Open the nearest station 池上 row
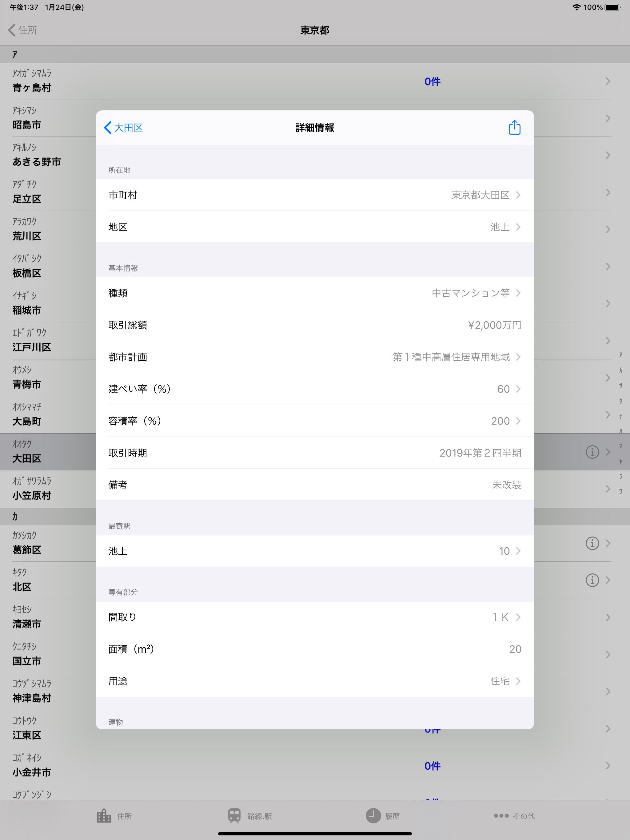This screenshot has height=840, width=630. [x=315, y=551]
